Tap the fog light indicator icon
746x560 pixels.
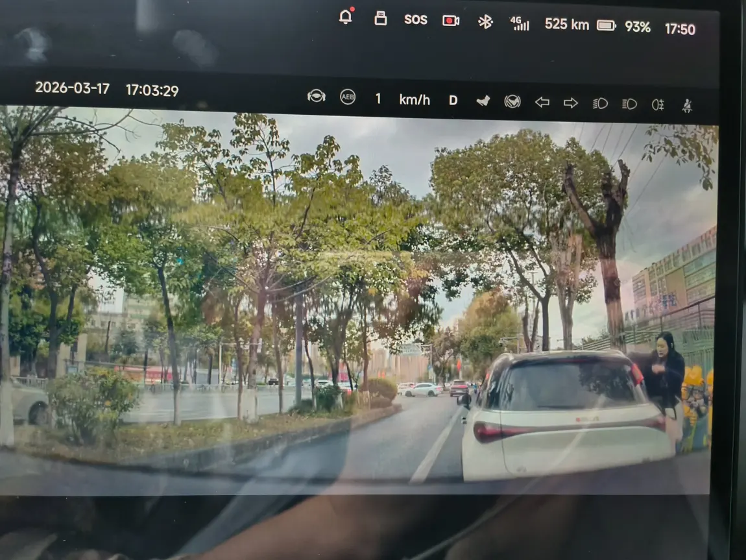coord(658,104)
